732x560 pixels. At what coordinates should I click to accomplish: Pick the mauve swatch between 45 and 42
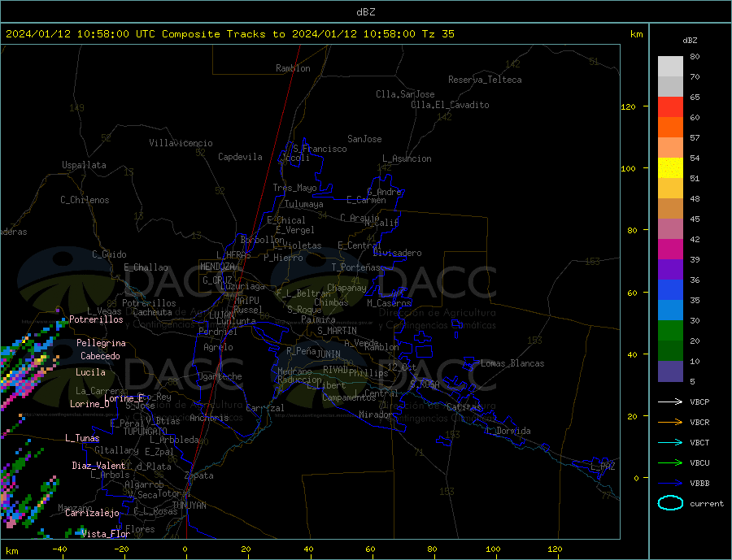pos(670,228)
